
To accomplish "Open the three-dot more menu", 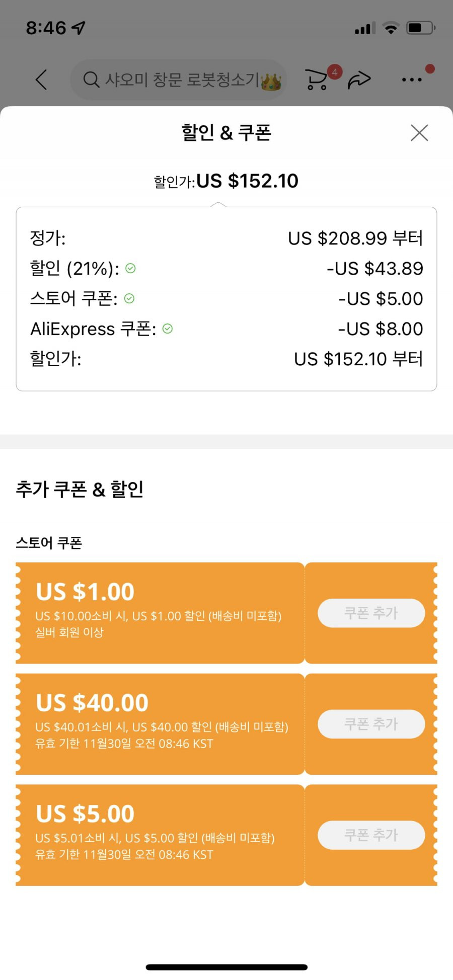I will [412, 79].
